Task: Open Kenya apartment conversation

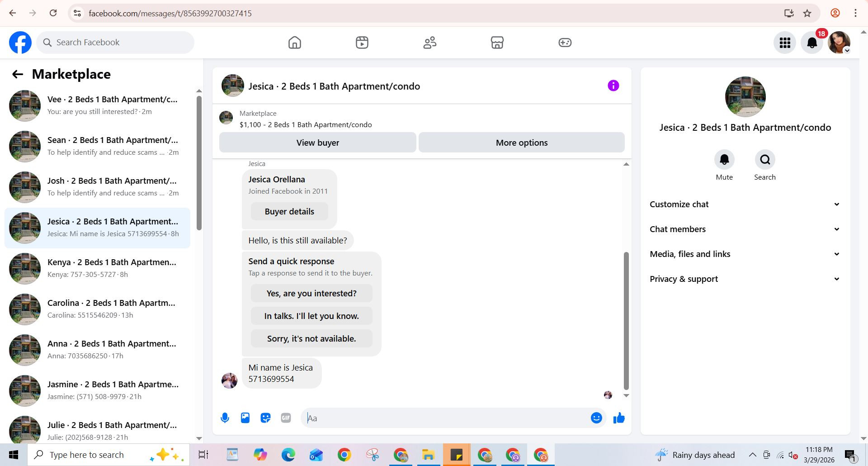Action: [x=97, y=268]
